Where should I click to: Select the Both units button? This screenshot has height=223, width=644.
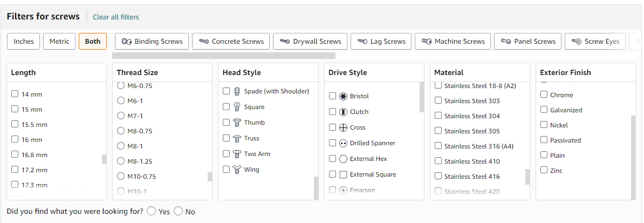(92, 41)
